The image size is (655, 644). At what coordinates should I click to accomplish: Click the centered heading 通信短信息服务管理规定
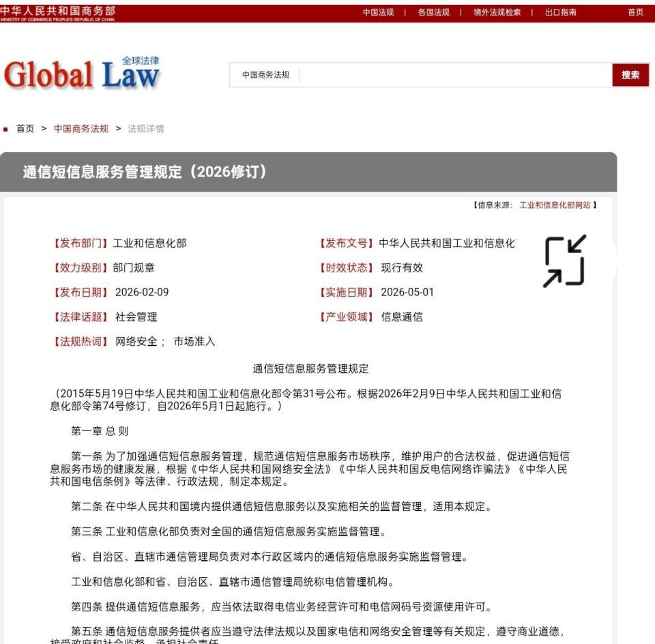coord(310,369)
